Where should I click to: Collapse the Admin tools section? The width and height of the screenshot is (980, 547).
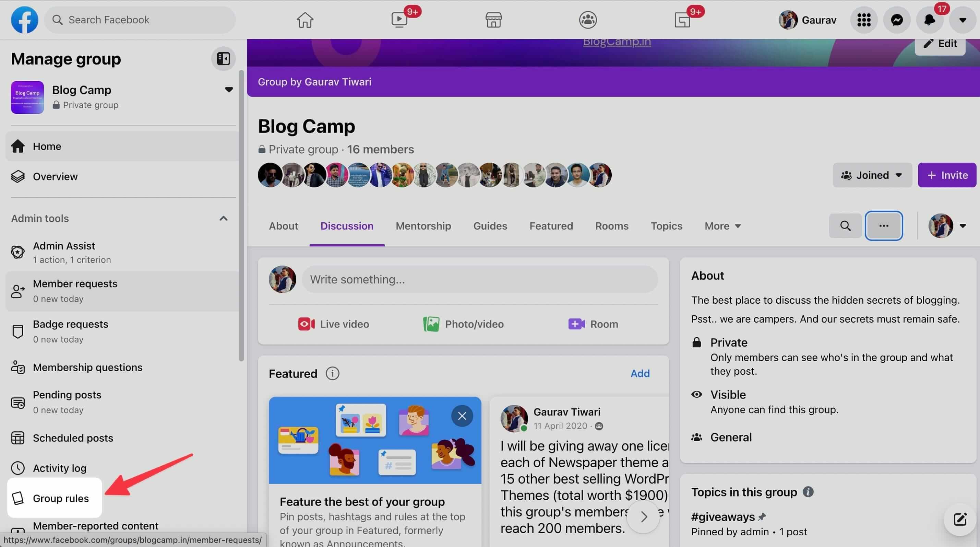tap(224, 218)
